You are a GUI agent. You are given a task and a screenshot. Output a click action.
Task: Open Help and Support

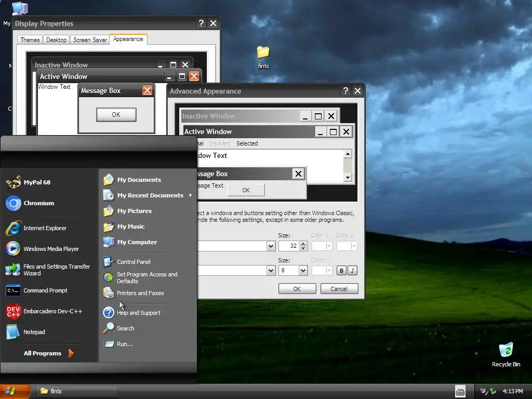pos(132,312)
